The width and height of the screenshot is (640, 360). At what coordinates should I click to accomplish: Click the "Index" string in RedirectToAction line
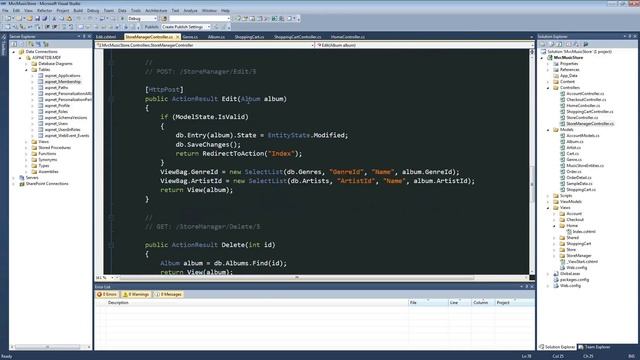click(281, 154)
